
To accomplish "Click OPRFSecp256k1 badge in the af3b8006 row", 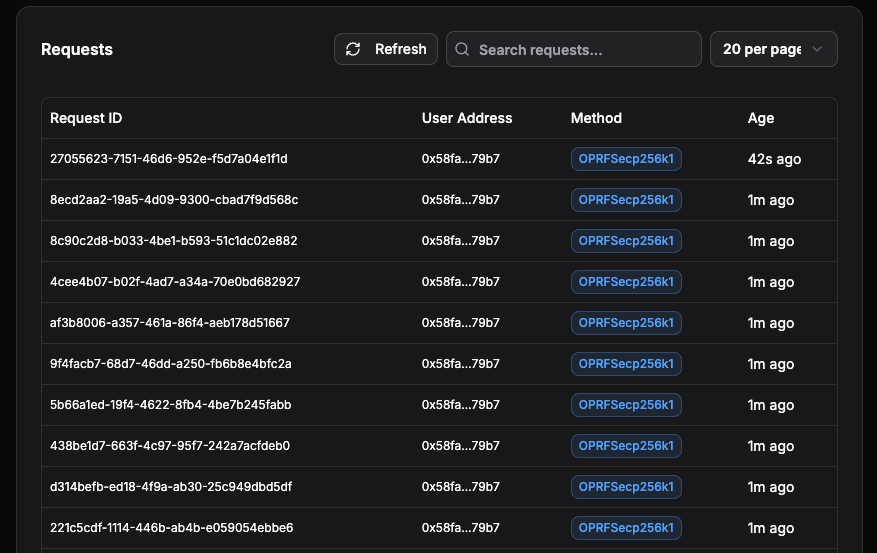I will [626, 323].
